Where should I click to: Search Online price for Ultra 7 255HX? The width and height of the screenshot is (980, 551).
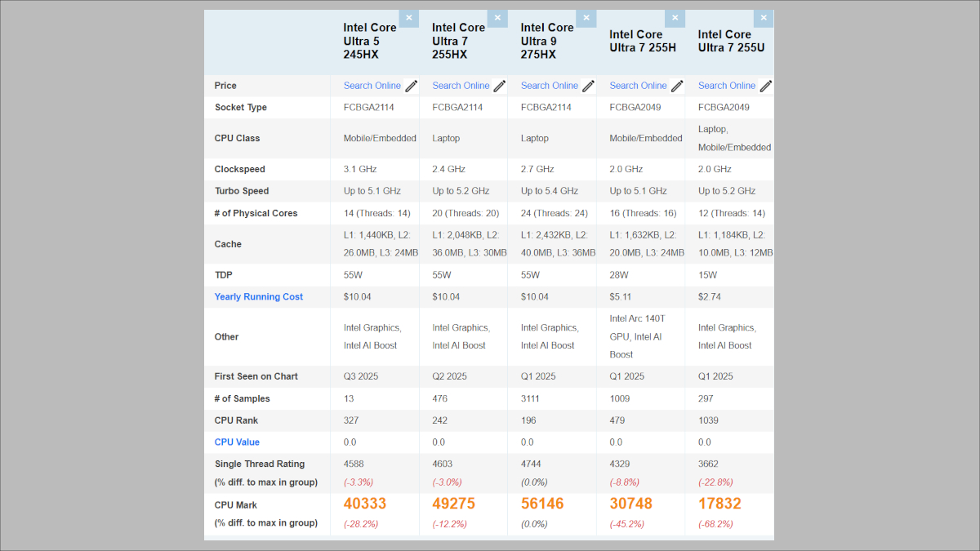(461, 86)
